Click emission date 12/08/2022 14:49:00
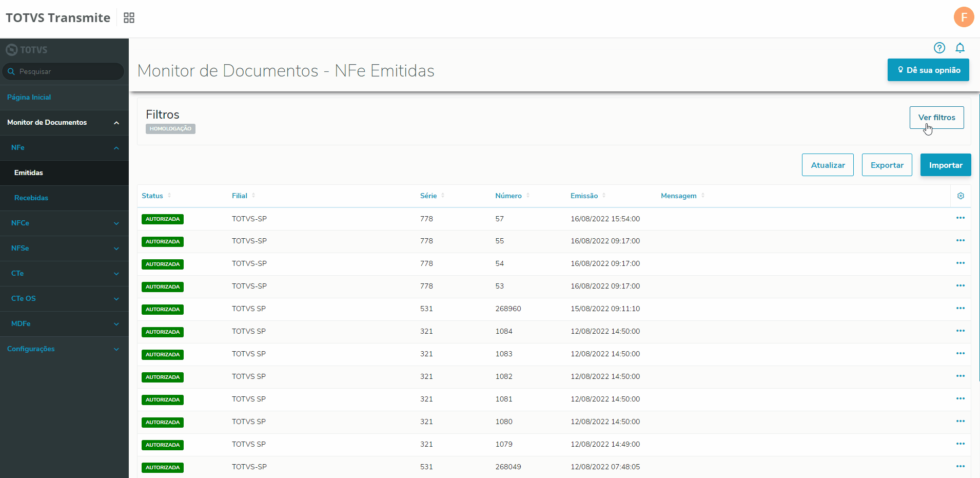Screen dimensions: 980x478 [605, 444]
